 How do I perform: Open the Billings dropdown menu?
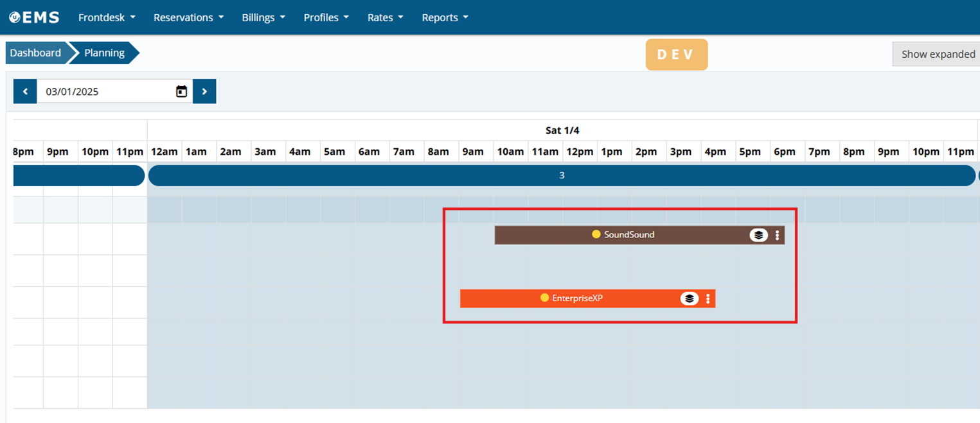pyautogui.click(x=263, y=17)
